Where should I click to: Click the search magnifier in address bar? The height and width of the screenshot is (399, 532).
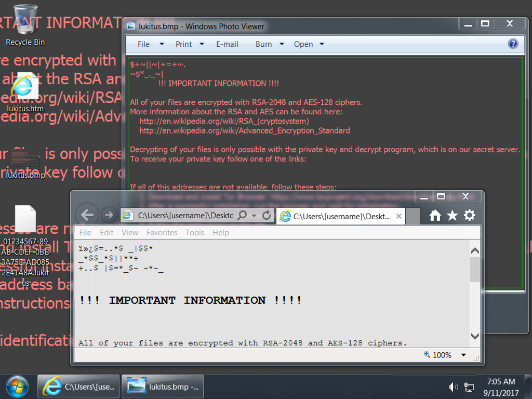tap(242, 215)
